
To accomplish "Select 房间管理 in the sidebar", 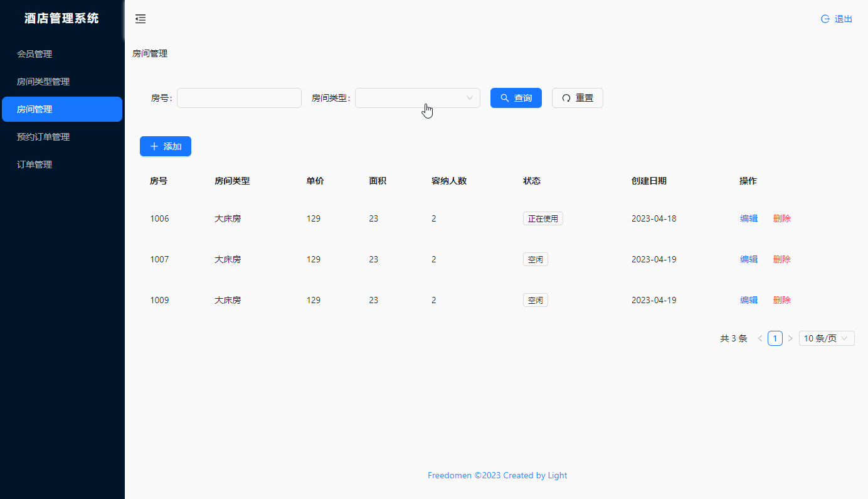I will tap(62, 109).
